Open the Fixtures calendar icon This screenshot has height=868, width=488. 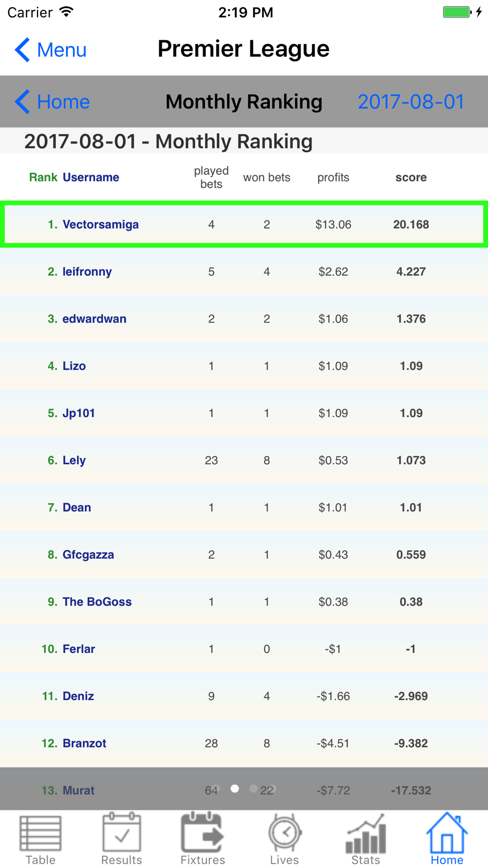point(203,832)
